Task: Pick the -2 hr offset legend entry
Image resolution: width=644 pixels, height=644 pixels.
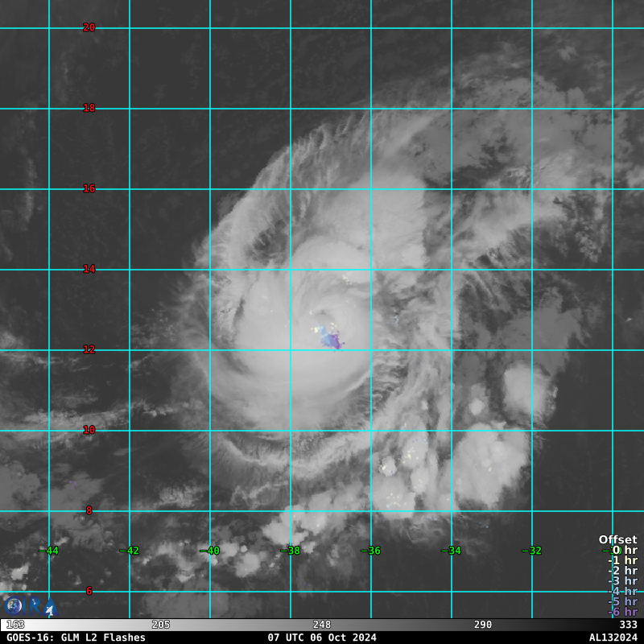Action: [x=622, y=571]
